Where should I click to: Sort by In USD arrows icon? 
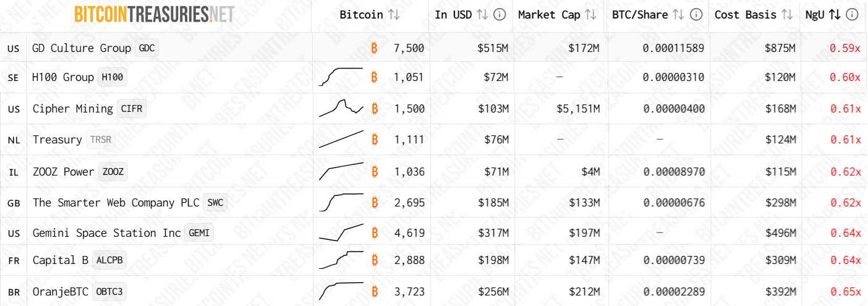[x=483, y=15]
